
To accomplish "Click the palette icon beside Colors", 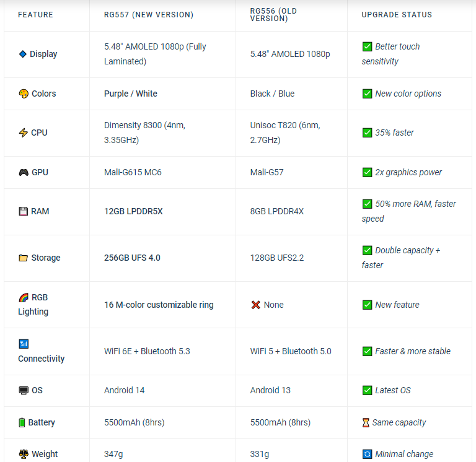I will [x=24, y=94].
